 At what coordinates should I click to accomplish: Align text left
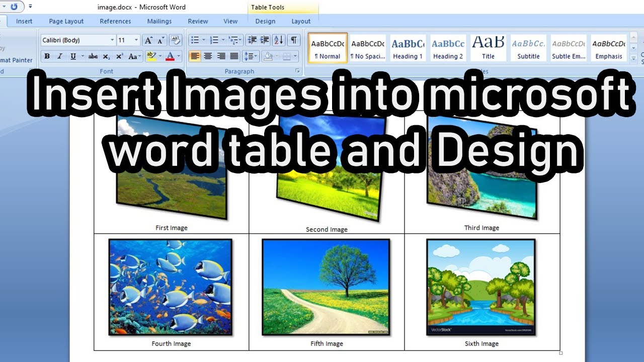195,56
